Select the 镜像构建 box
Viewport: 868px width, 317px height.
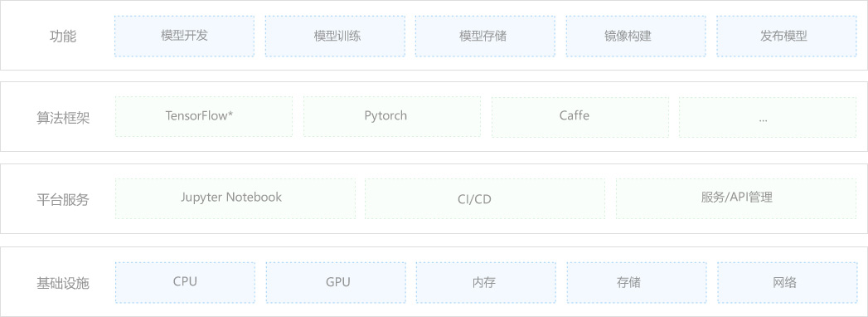636,36
